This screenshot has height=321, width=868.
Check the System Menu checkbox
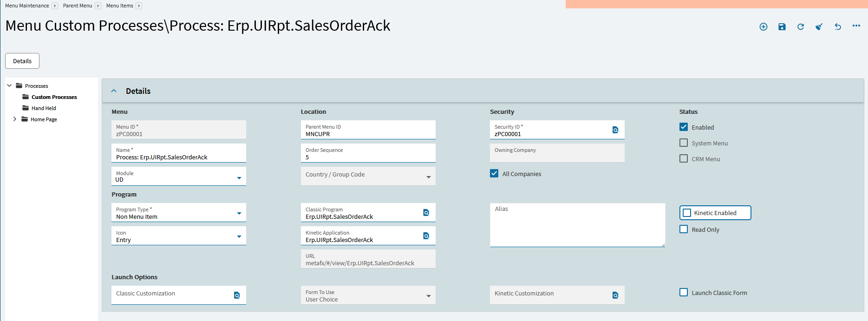tap(684, 143)
